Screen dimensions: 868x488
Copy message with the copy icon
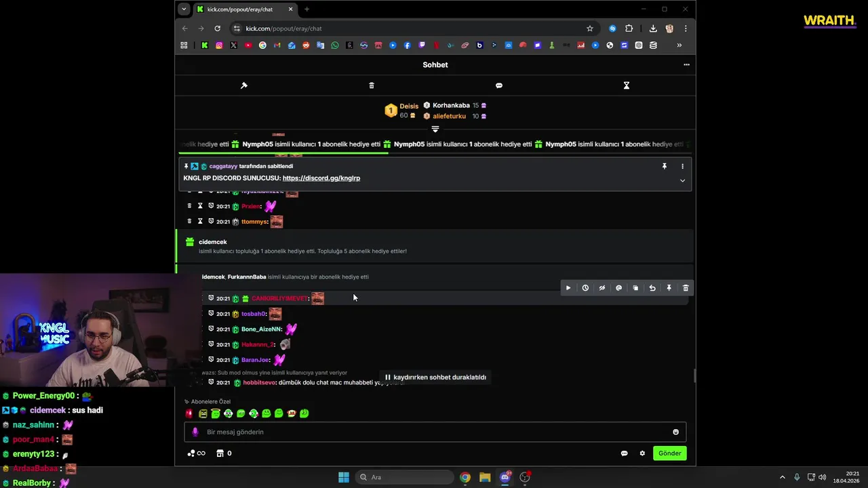pos(635,288)
